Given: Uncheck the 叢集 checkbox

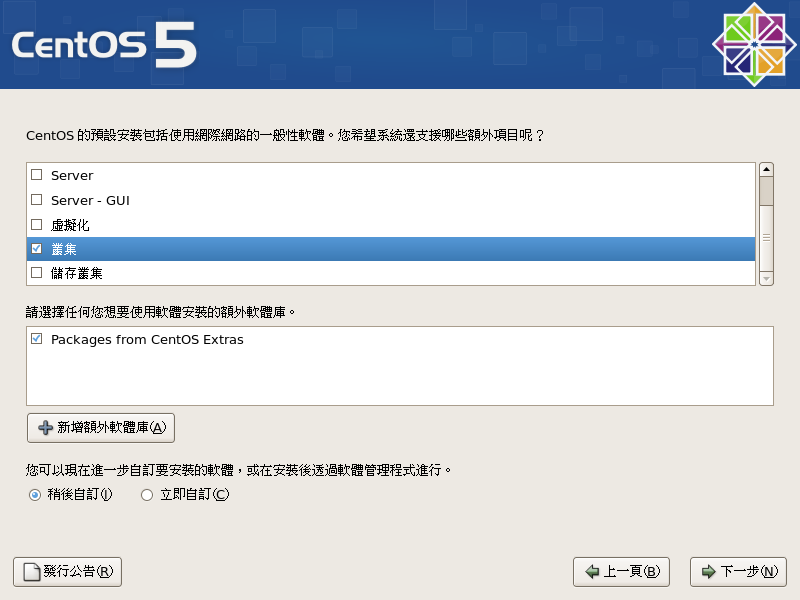Looking at the screenshot, I should coord(37,248).
